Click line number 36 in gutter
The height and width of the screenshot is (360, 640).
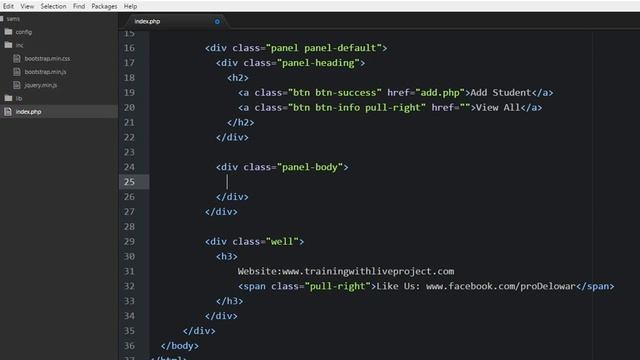129,346
